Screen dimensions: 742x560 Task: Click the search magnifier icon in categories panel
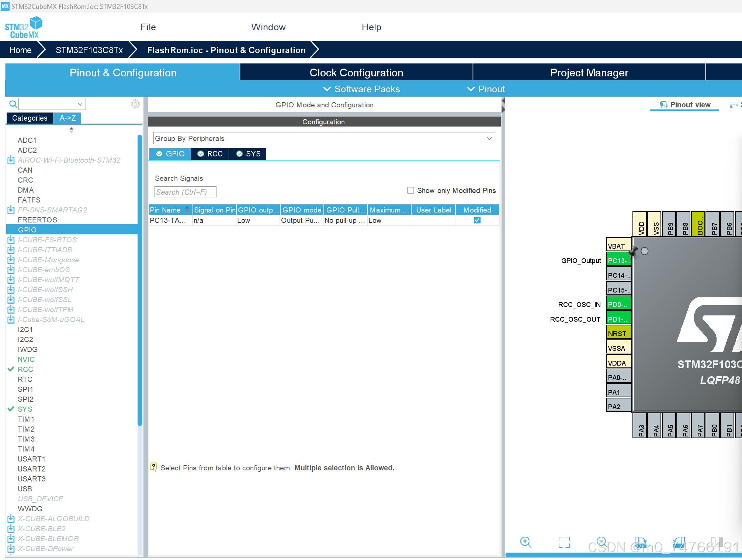13,104
